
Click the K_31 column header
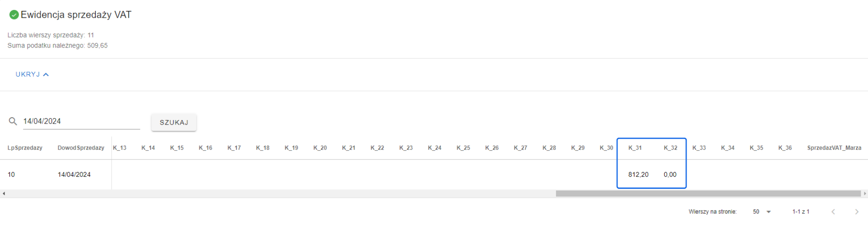(635, 148)
